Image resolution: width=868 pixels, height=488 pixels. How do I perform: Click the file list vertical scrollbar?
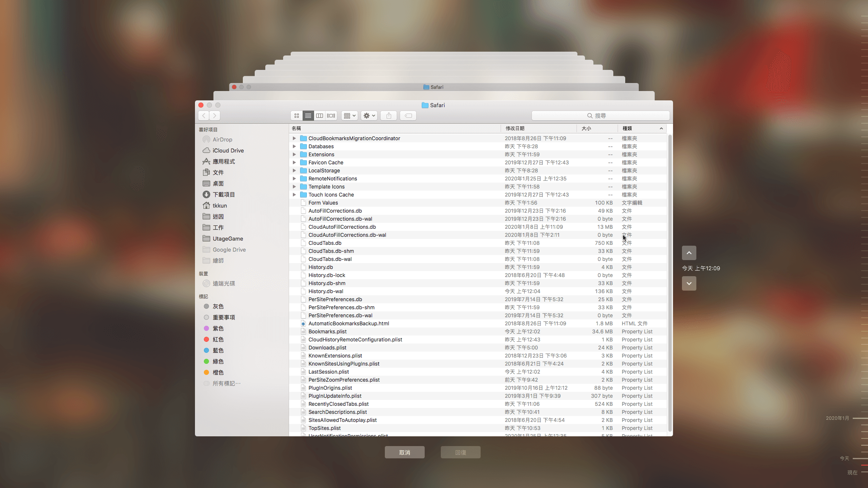coord(670,283)
